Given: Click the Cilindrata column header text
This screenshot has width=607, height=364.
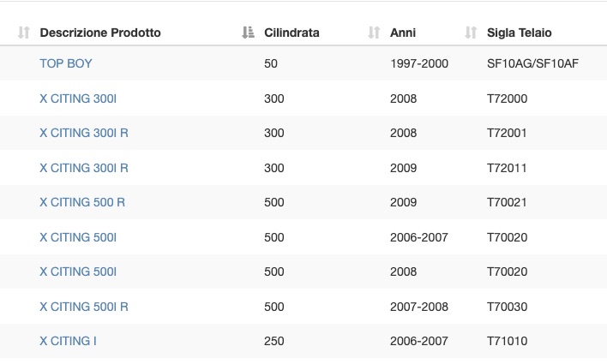Looking at the screenshot, I should pos(291,33).
